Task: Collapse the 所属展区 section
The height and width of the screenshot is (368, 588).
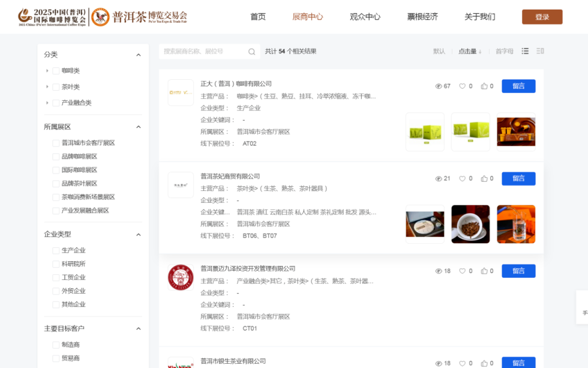Action: (x=139, y=127)
